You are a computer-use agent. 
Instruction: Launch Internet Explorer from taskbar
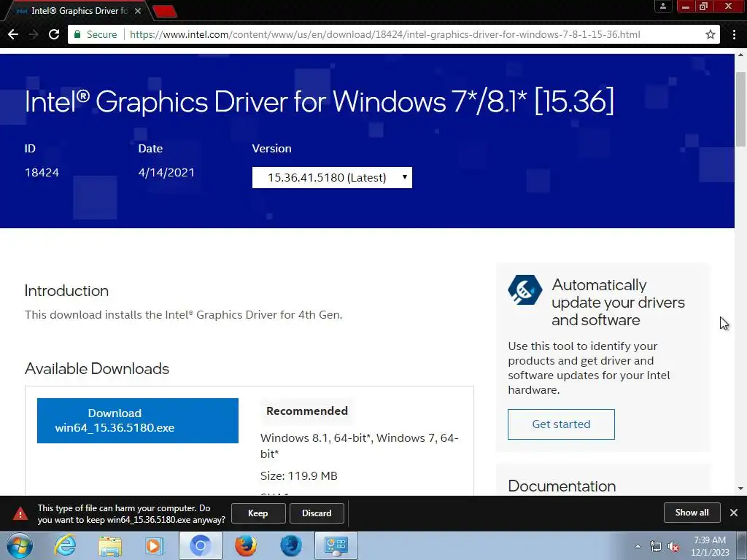coord(65,545)
